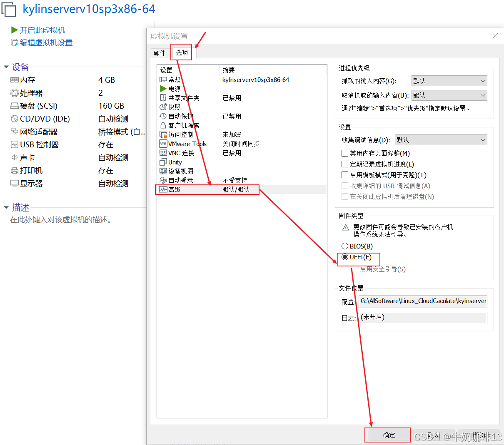This screenshot has width=504, height=445.
Task: Click the VMware Tools vm icon
Action: [163, 144]
